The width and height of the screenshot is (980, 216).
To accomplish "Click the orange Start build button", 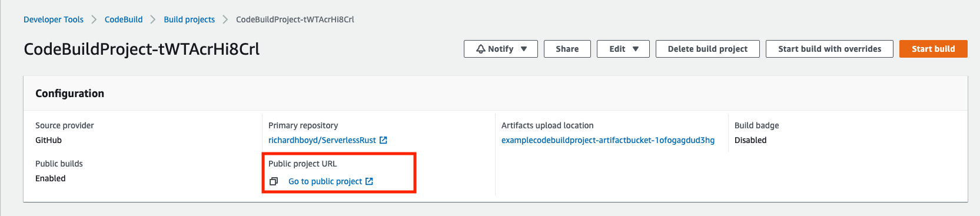I will [934, 49].
